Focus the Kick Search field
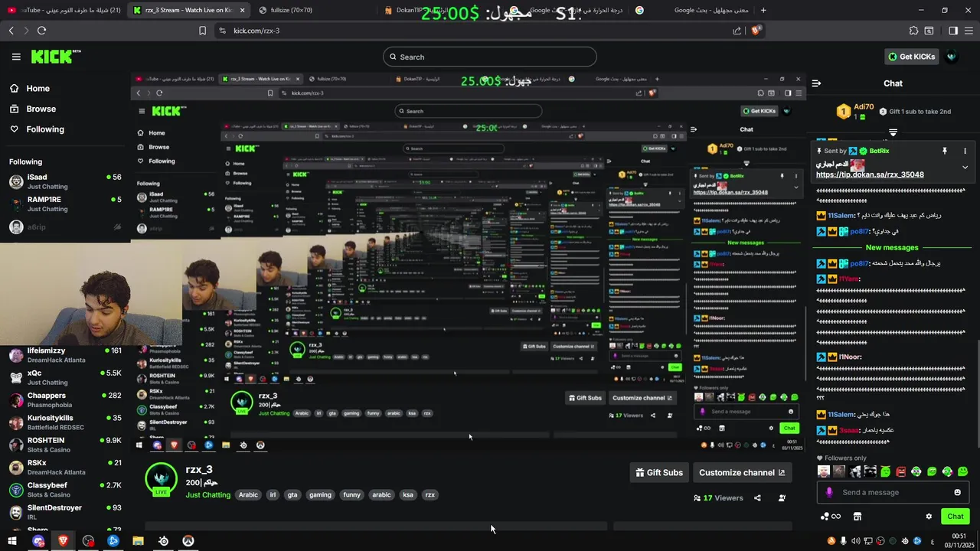 coord(490,57)
